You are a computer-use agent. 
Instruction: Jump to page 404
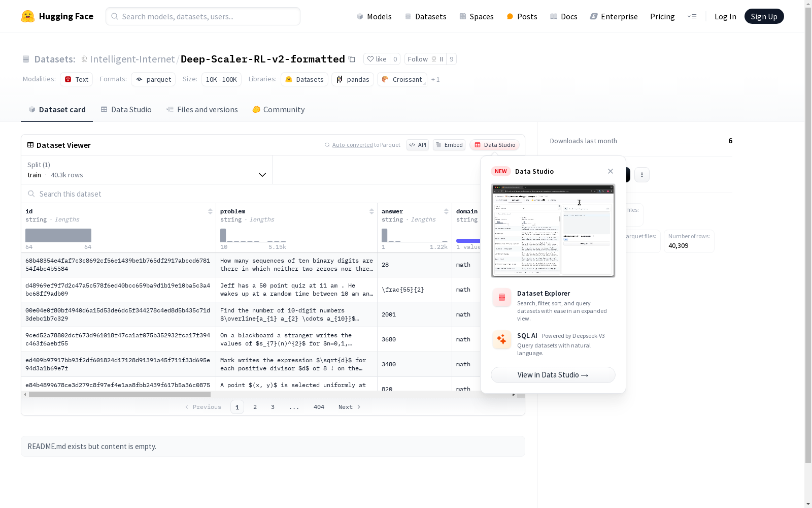point(319,407)
